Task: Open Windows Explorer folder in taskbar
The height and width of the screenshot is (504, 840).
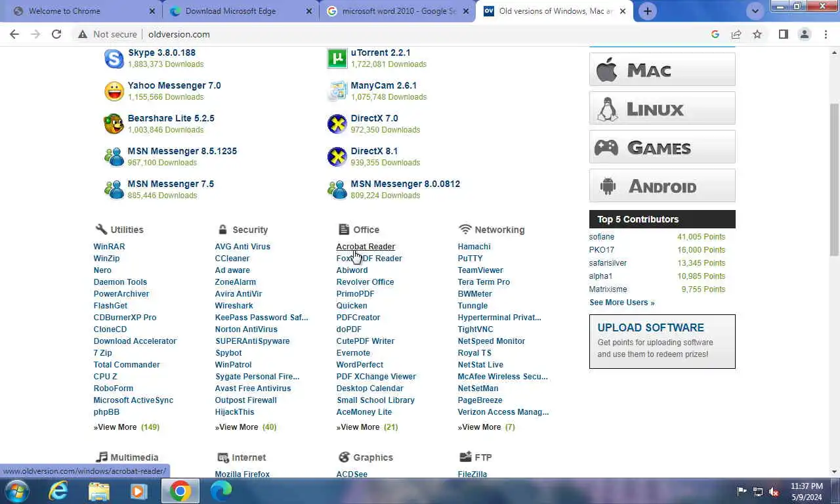Action: click(x=99, y=491)
